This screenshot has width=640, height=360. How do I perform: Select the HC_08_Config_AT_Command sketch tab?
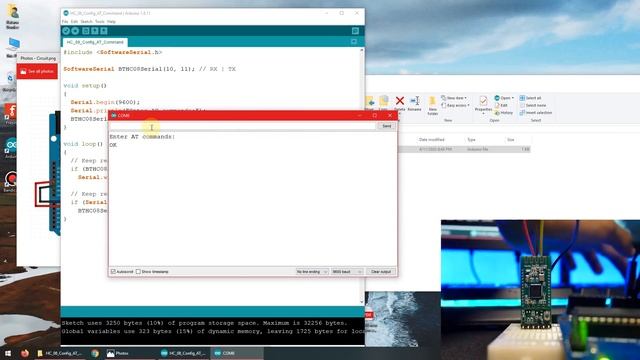click(95, 42)
